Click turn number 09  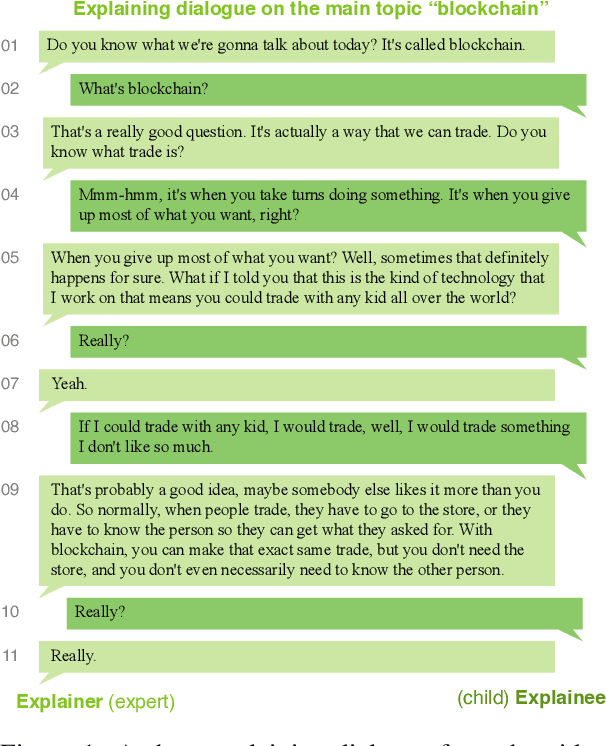(x=10, y=489)
